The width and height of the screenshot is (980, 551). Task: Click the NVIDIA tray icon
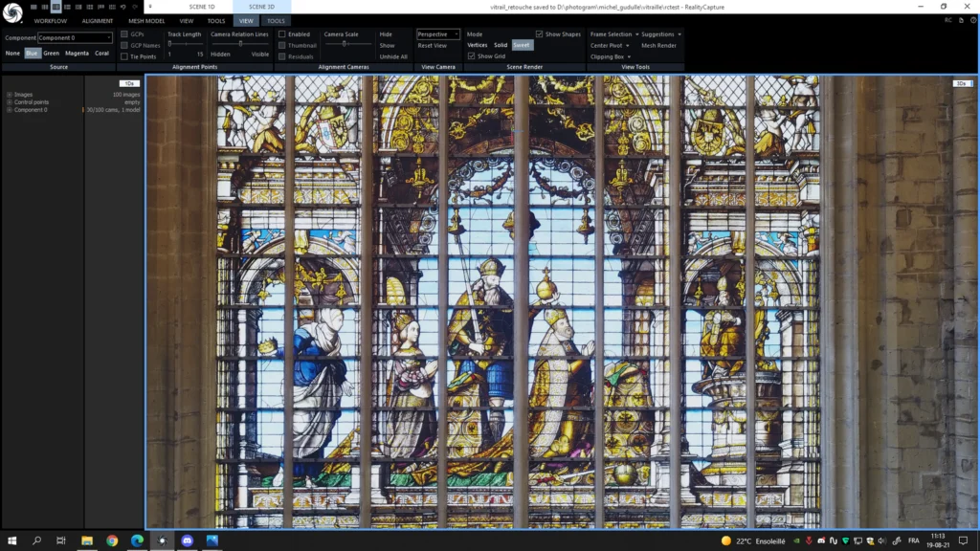(x=796, y=541)
